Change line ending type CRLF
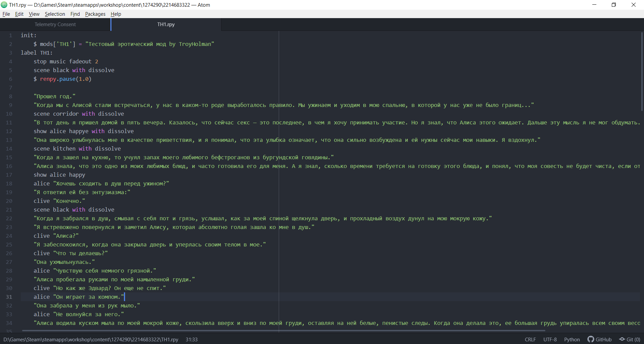 click(x=530, y=339)
